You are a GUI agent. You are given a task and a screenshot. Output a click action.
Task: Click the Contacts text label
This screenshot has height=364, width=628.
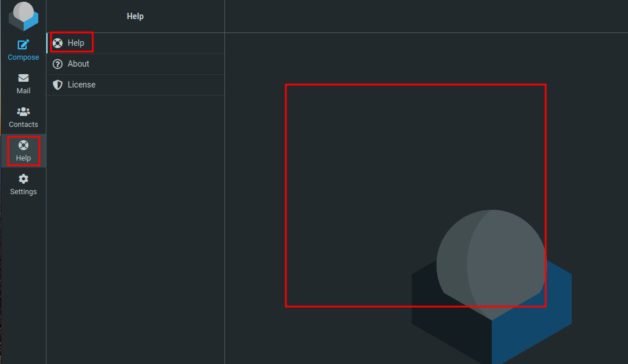pyautogui.click(x=23, y=124)
